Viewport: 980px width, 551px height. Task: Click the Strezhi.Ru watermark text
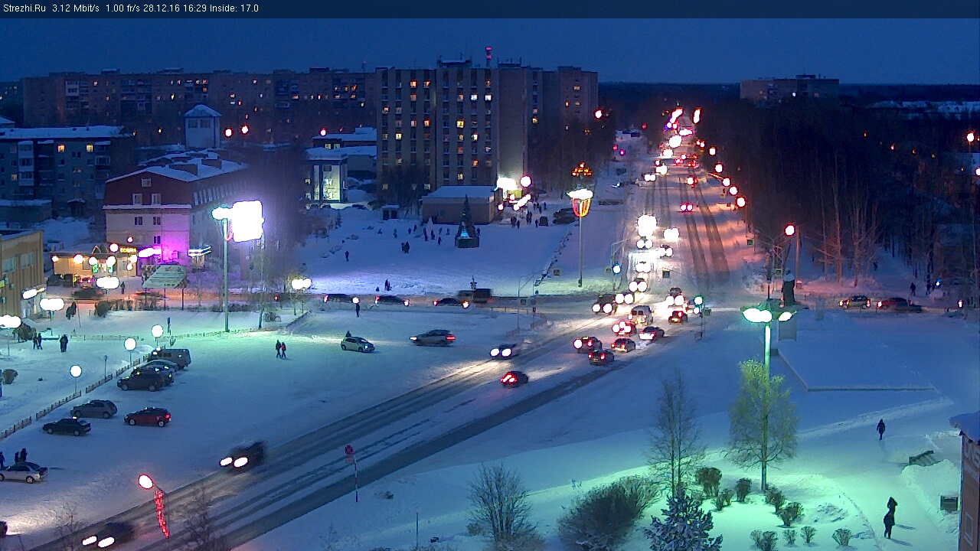(24, 8)
